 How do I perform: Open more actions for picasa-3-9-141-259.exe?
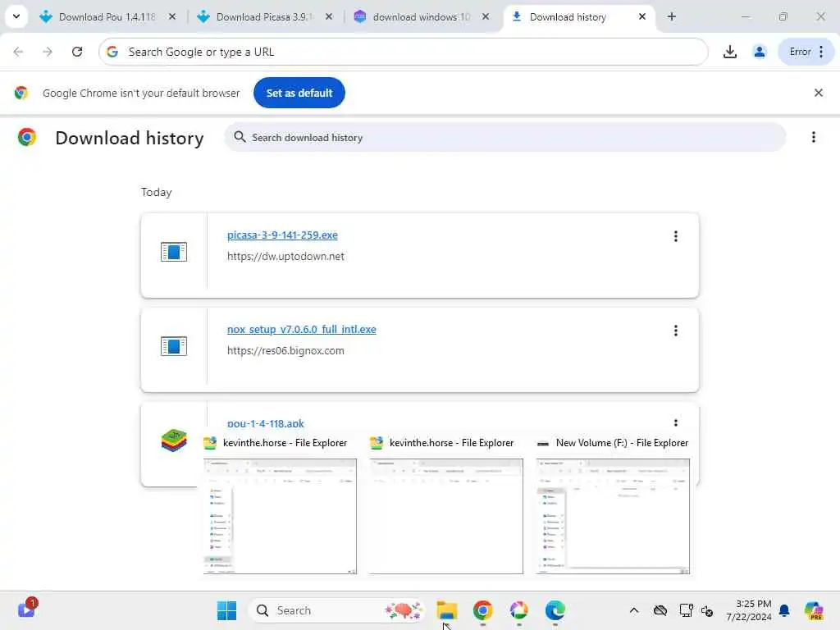click(x=676, y=236)
